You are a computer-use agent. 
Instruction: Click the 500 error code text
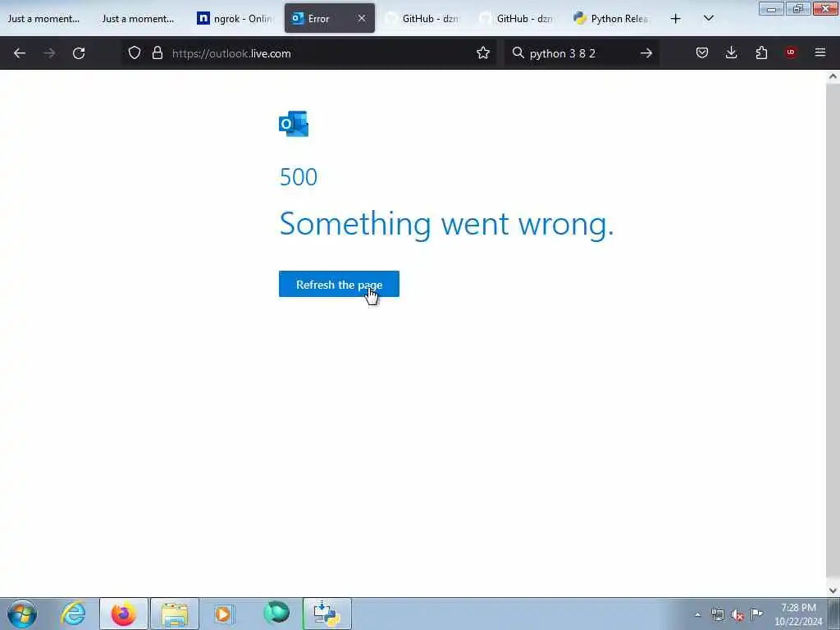pos(299,177)
